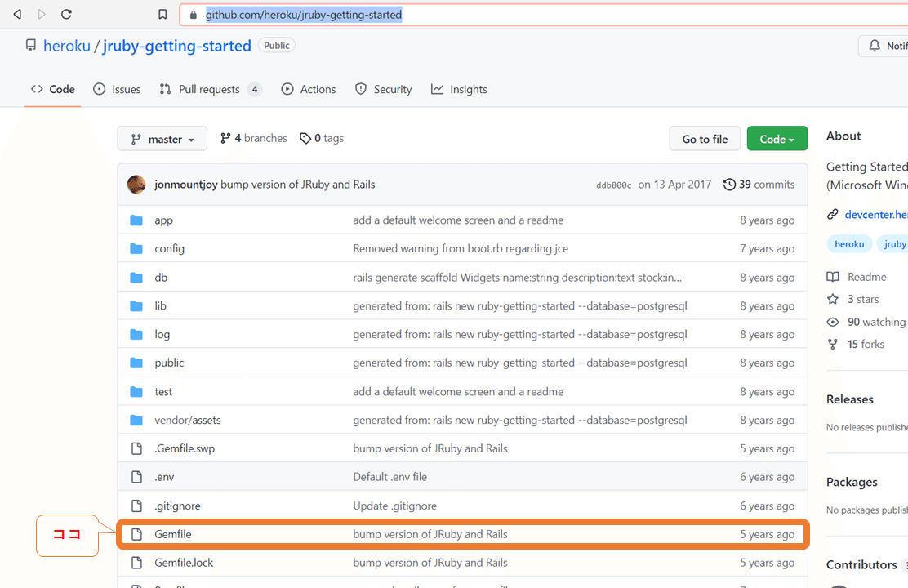Open the 4 branches link
908x588 pixels.
[254, 138]
